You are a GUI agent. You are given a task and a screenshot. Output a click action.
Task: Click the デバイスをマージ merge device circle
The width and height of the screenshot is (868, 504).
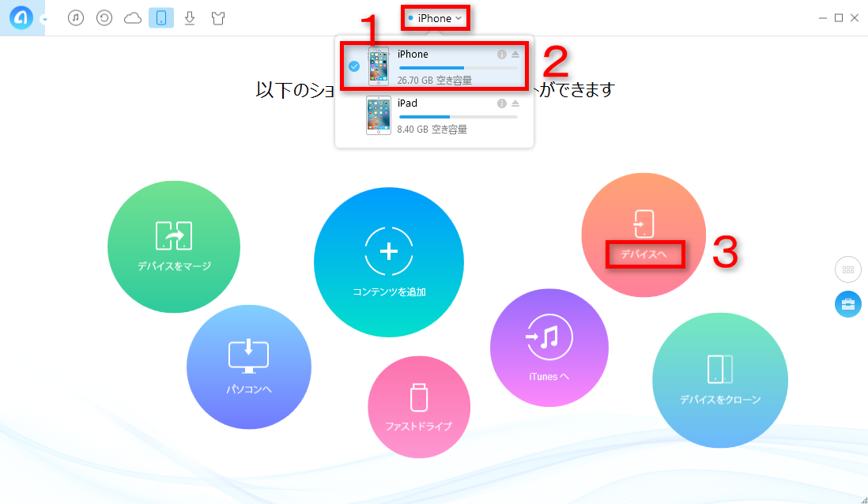click(174, 246)
